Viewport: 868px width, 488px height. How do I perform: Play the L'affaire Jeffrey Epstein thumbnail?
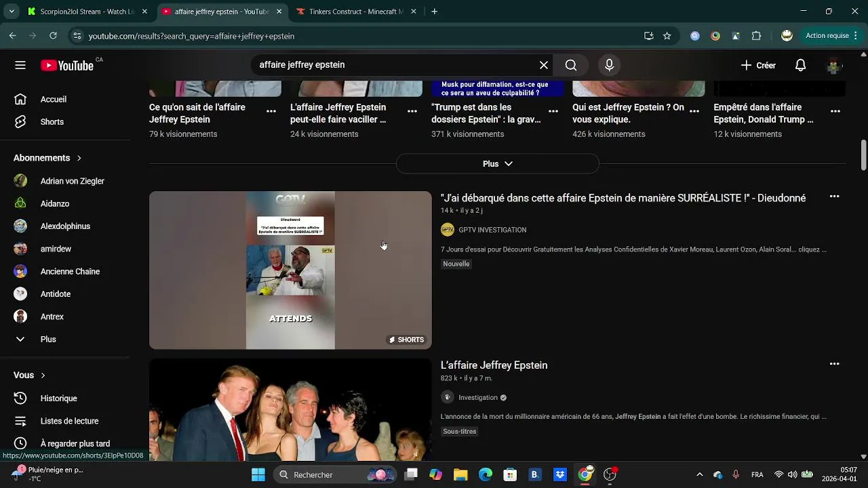[x=290, y=409]
